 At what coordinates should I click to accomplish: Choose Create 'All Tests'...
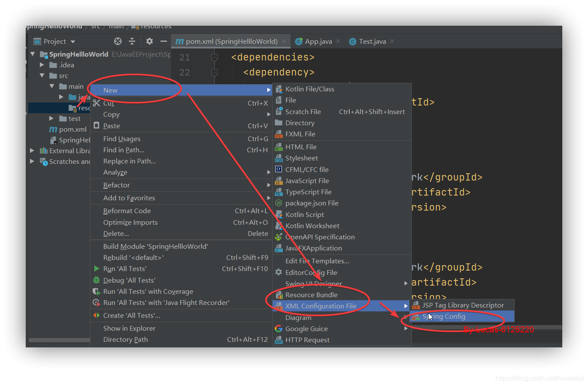[181, 315]
